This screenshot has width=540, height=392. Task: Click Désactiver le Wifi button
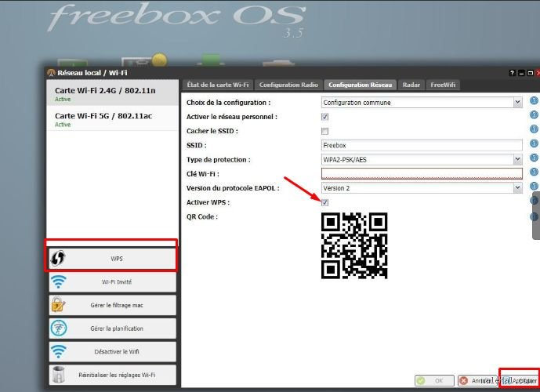pos(113,352)
